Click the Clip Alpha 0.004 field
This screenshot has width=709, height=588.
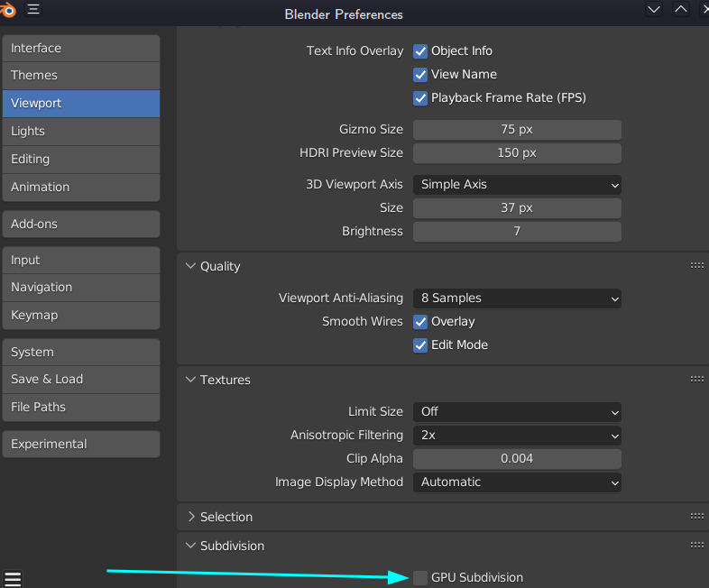coord(517,459)
